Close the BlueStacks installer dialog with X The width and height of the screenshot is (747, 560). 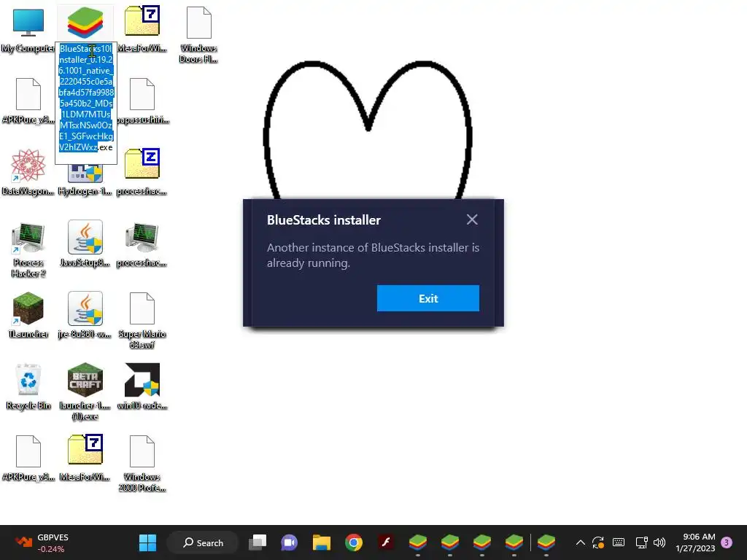tap(472, 219)
